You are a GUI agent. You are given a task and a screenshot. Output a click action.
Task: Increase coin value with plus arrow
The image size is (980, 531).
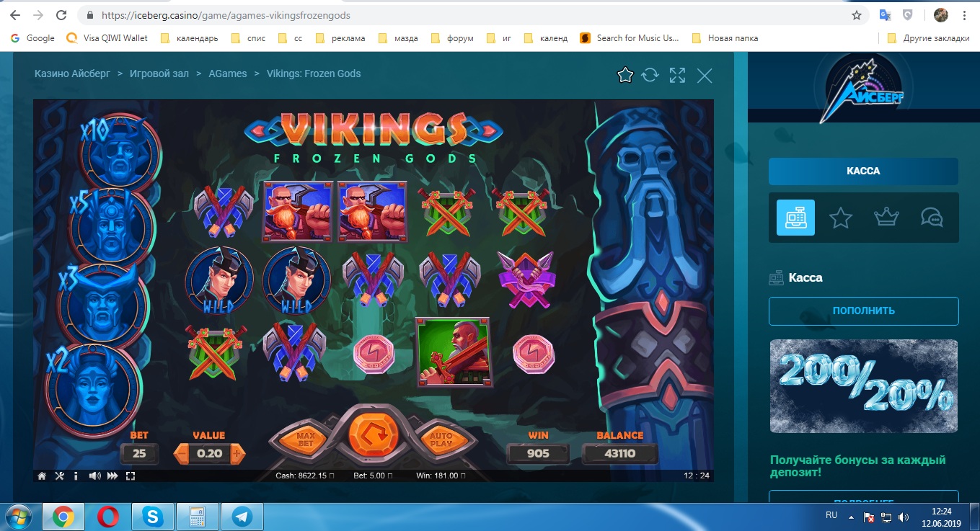pyautogui.click(x=238, y=454)
